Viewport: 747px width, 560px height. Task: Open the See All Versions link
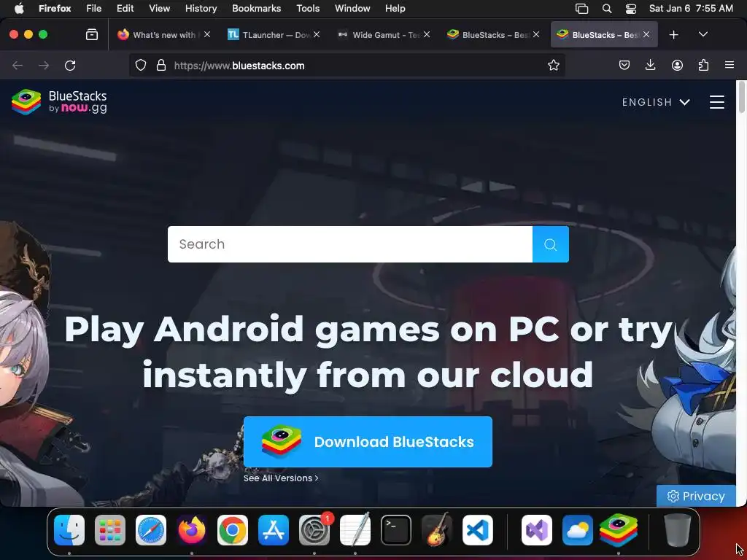click(281, 478)
